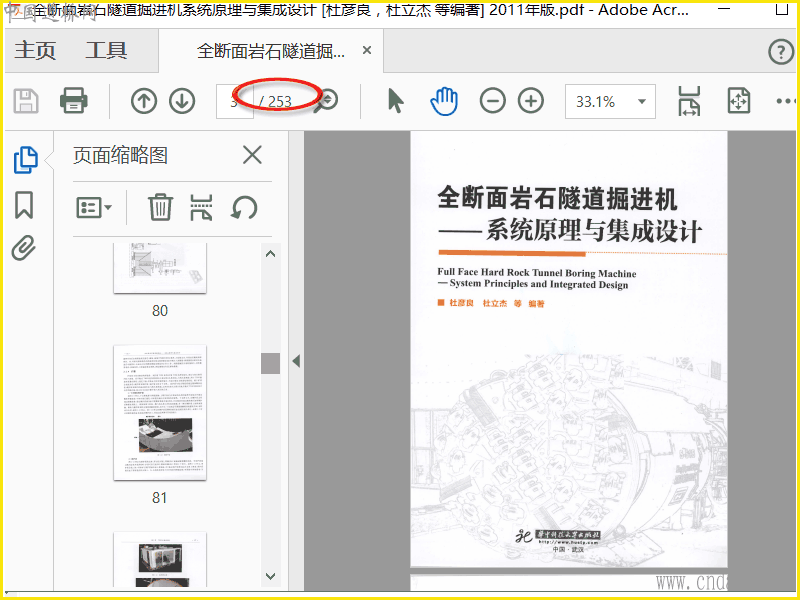
Task: Close the 页面缩略图 panel
Action: 252,155
